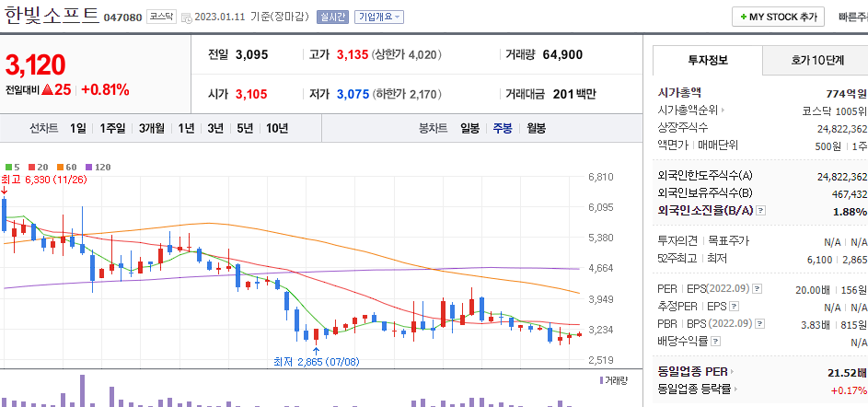Switch to the 투자정보 tab

pyautogui.click(x=708, y=61)
